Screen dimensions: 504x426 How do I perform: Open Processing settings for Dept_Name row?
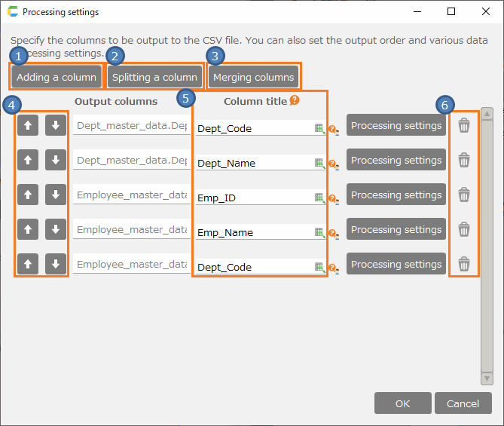pos(396,161)
